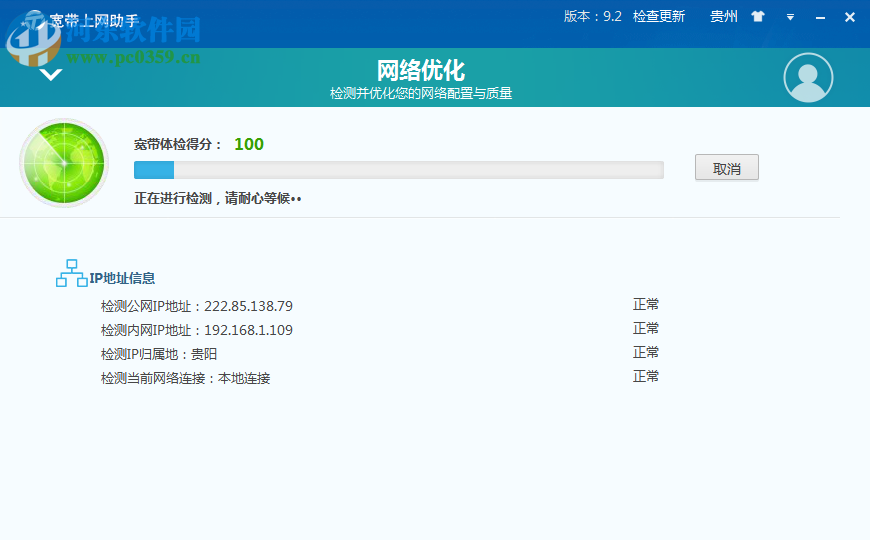Click the 网络优化 page heading
Image resolution: width=870 pixels, height=540 pixels.
pyautogui.click(x=421, y=70)
